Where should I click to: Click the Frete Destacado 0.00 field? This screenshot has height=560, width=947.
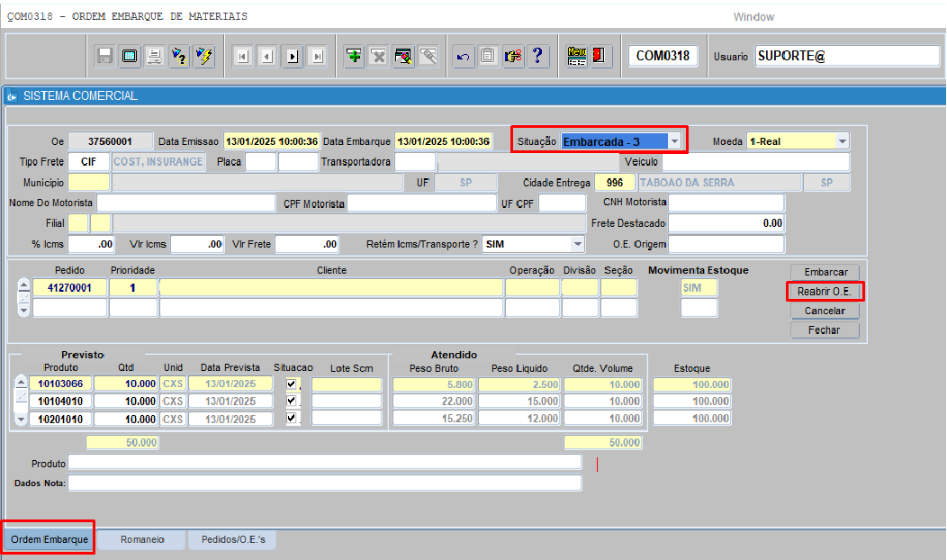click(x=726, y=223)
